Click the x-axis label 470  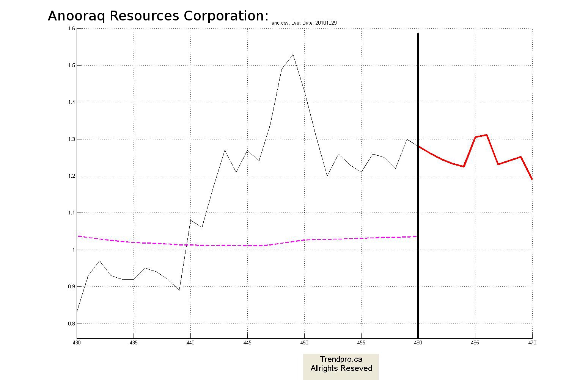tap(532, 343)
